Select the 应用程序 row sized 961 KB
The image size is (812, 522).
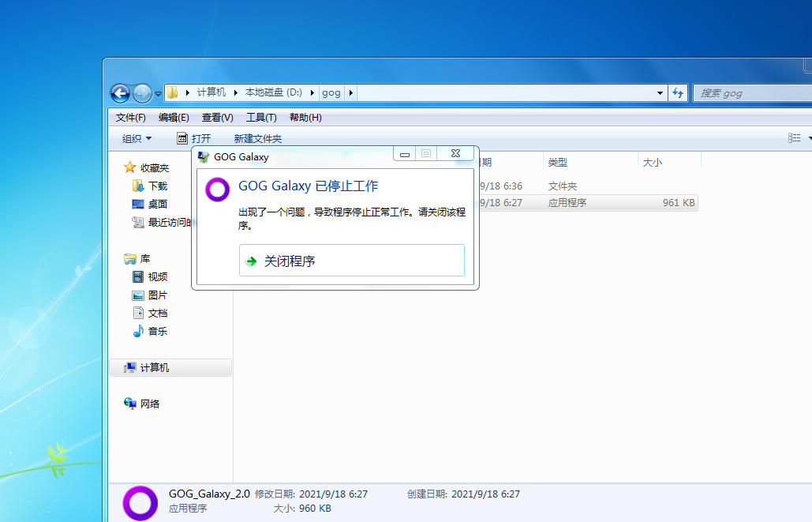(588, 203)
